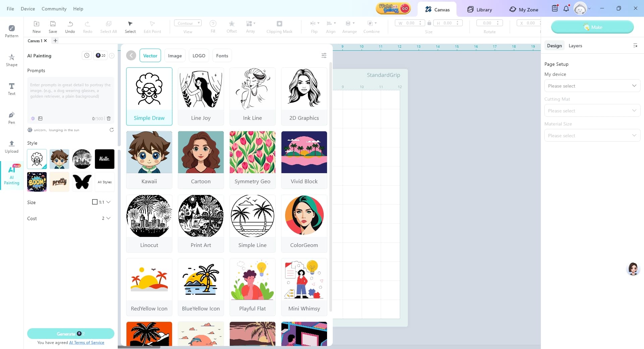Open the Community menu

pyautogui.click(x=54, y=9)
